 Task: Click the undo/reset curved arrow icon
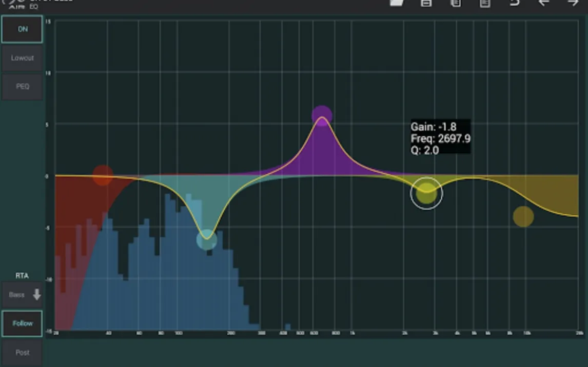coord(515,3)
